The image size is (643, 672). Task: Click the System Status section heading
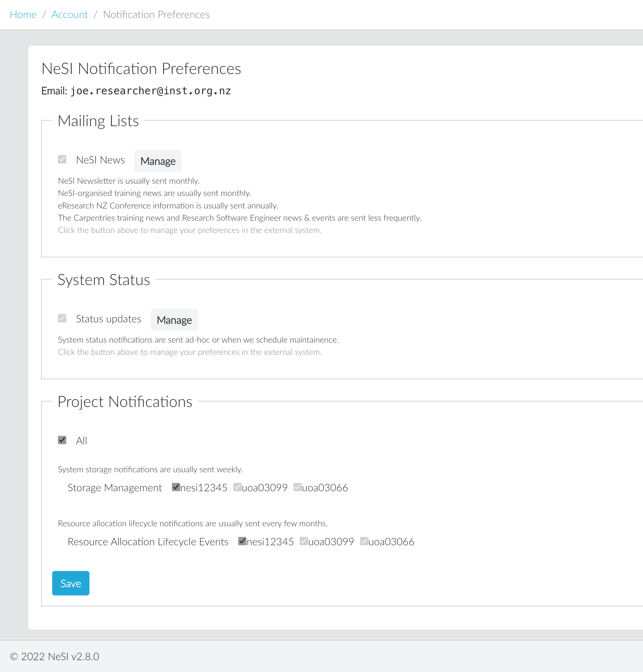(x=104, y=280)
